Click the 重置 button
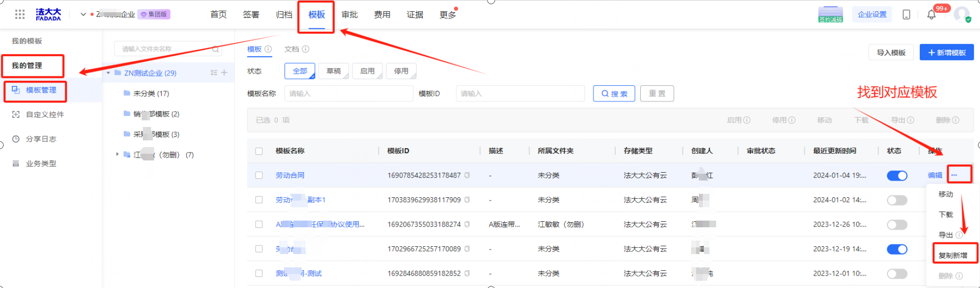 657,94
